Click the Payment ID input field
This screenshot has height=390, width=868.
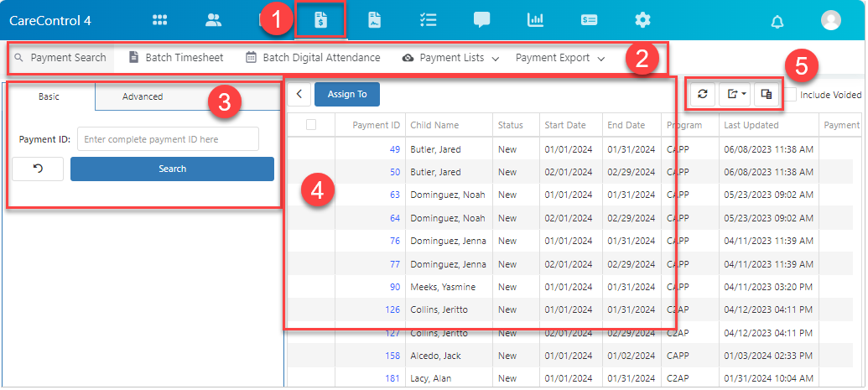tap(168, 139)
